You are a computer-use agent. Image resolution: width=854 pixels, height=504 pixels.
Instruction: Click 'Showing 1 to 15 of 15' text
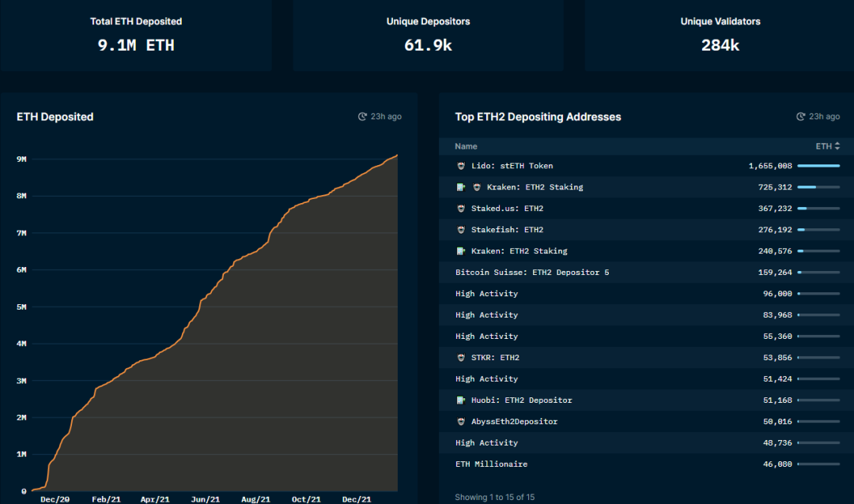tap(494, 498)
